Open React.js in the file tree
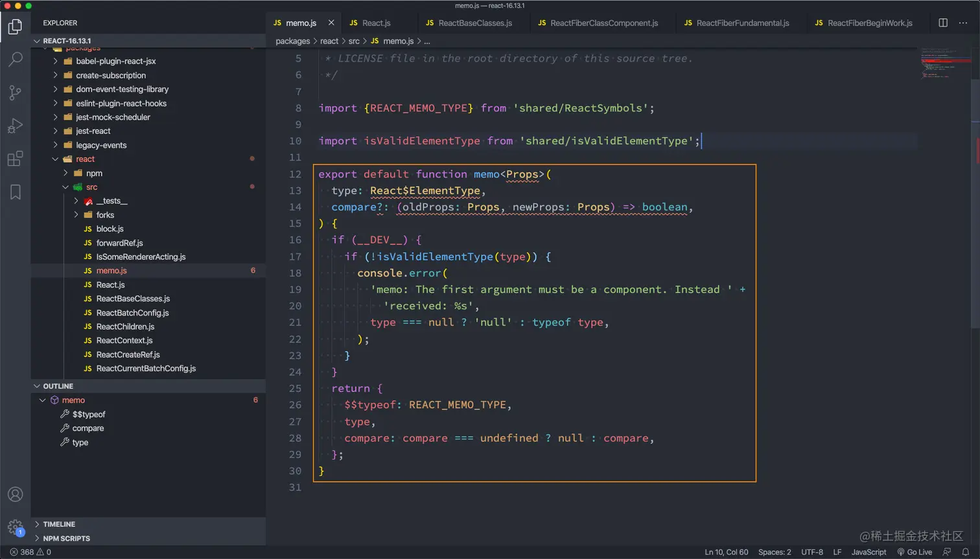980x559 pixels. point(148,285)
